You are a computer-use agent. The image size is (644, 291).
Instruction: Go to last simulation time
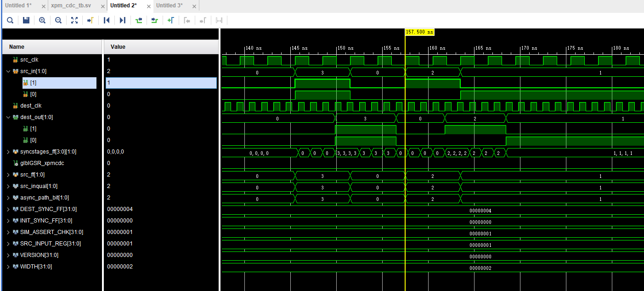tap(122, 20)
